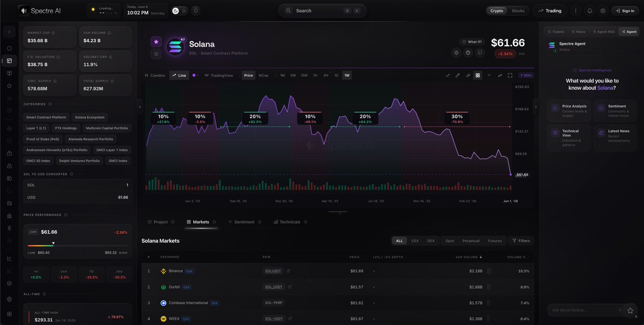Image resolution: width=644 pixels, height=325 pixels.
Task: Switch chart to MCap view
Action: coord(264,75)
